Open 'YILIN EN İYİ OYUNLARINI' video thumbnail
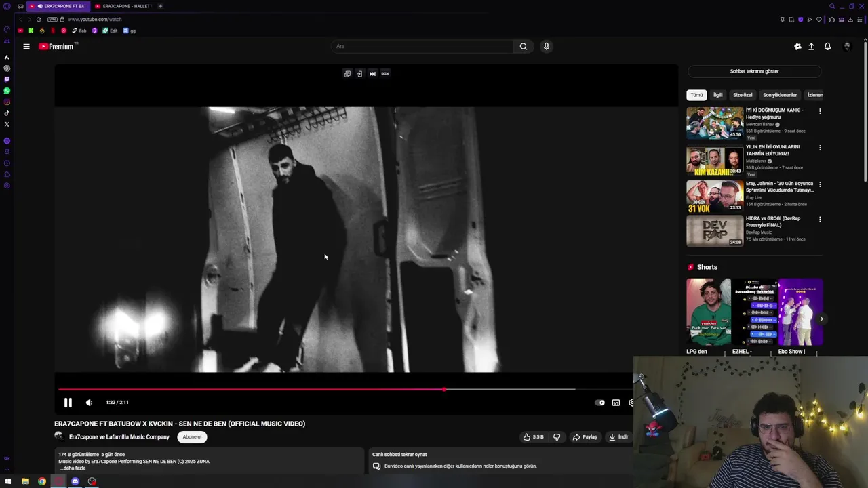The image size is (868, 488). (715, 159)
